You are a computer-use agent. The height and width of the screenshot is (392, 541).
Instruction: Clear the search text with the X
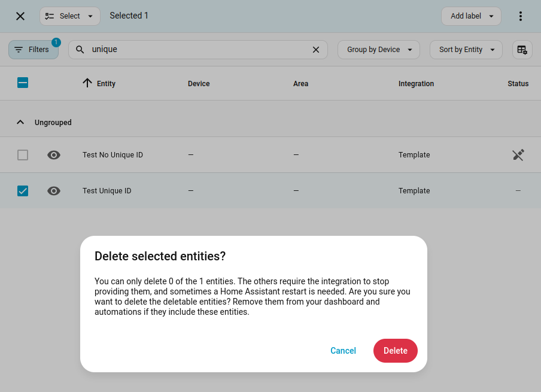[316, 50]
